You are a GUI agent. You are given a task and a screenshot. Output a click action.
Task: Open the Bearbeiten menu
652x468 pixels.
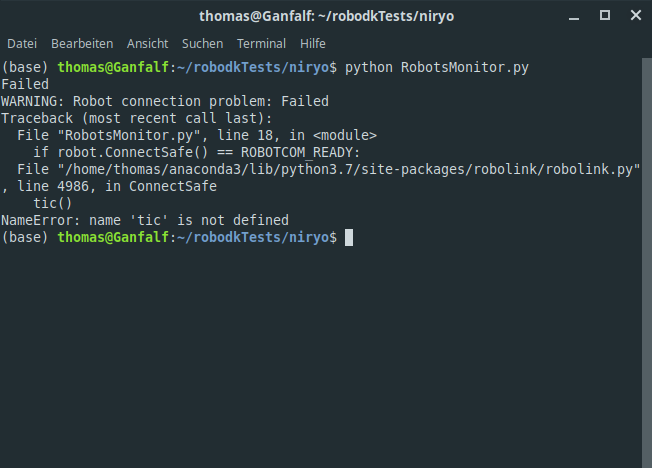point(82,44)
